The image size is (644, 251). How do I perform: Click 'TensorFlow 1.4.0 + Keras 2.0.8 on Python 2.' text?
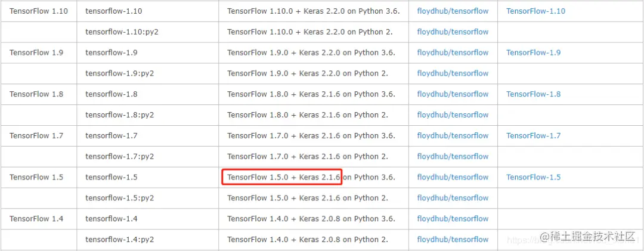(308, 239)
